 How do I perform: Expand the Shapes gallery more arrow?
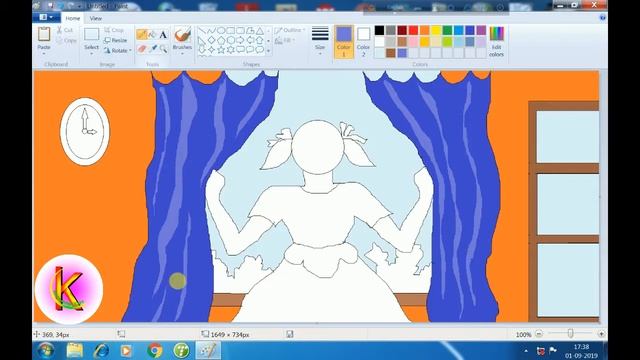[269, 51]
